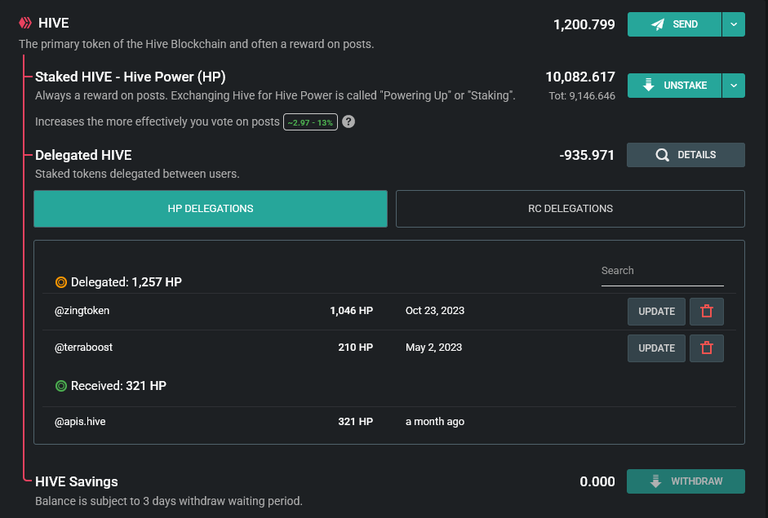The height and width of the screenshot is (518, 768).
Task: Click the orange Delegated circle icon
Action: click(61, 282)
